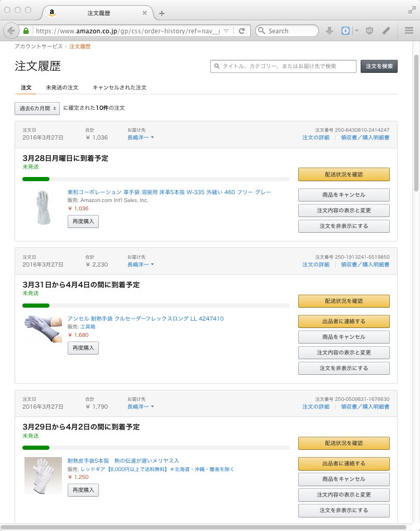Click the アンセル 耐熱手袋 product thumbnail
420x531 pixels.
pyautogui.click(x=43, y=328)
